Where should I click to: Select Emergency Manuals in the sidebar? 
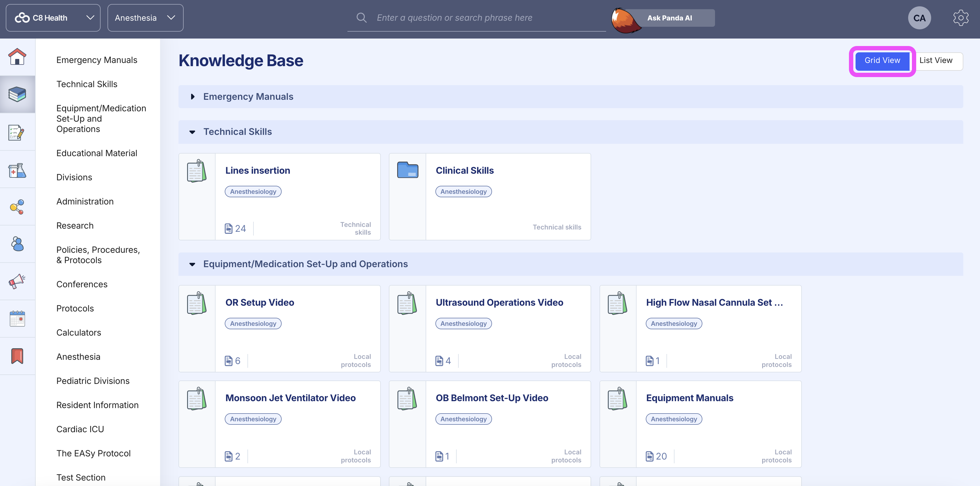(97, 60)
